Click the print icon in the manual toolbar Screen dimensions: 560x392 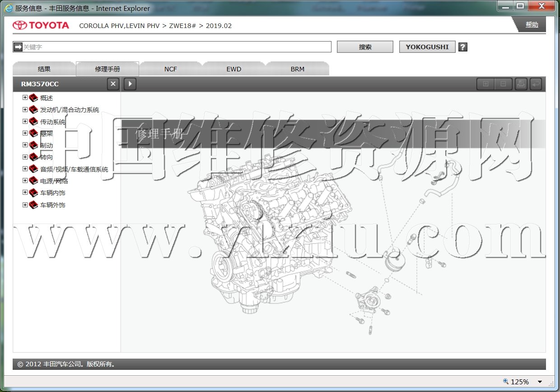pos(521,84)
